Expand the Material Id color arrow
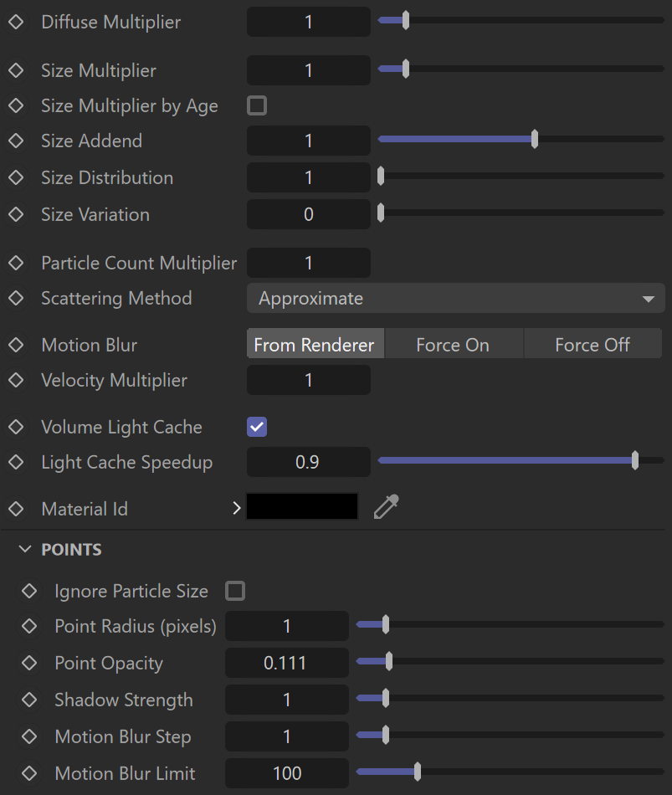This screenshot has height=795, width=672. [x=236, y=508]
